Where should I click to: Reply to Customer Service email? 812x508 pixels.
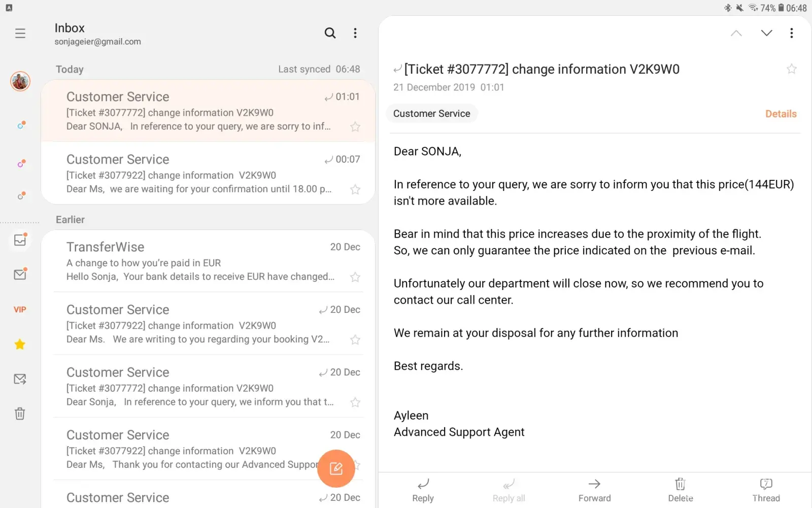pos(423,490)
